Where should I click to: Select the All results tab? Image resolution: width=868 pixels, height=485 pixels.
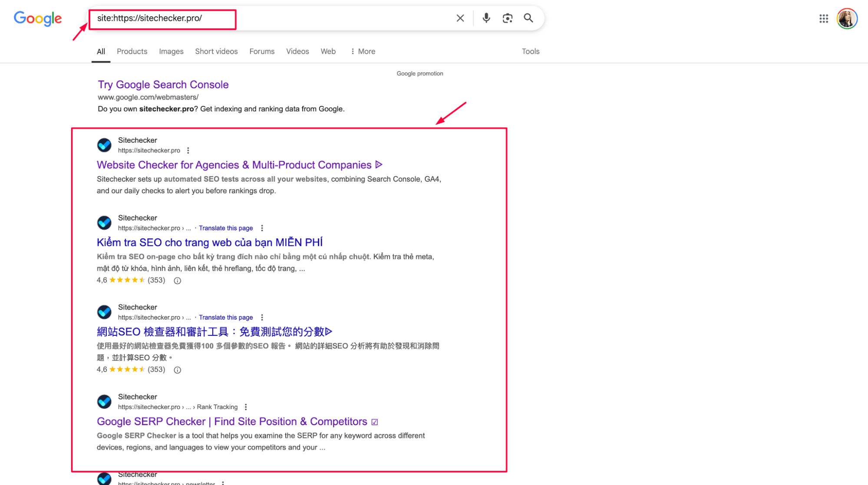coord(101,52)
